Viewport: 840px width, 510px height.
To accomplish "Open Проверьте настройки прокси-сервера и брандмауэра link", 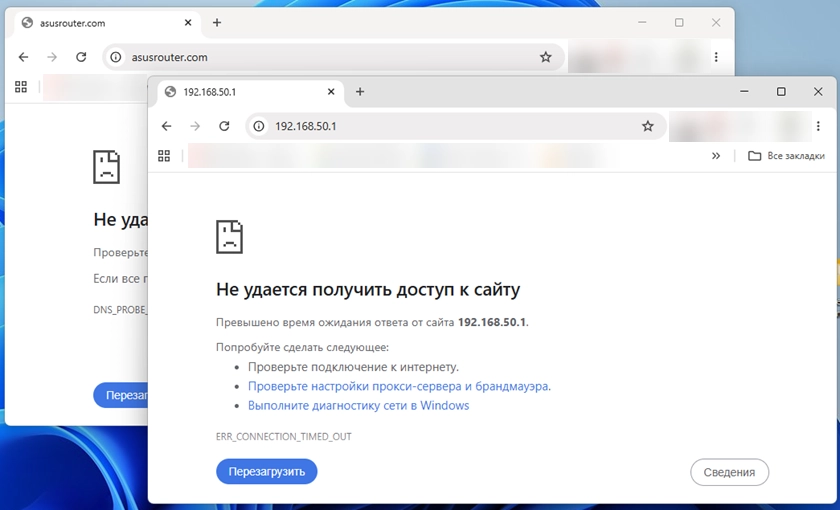I will [398, 386].
